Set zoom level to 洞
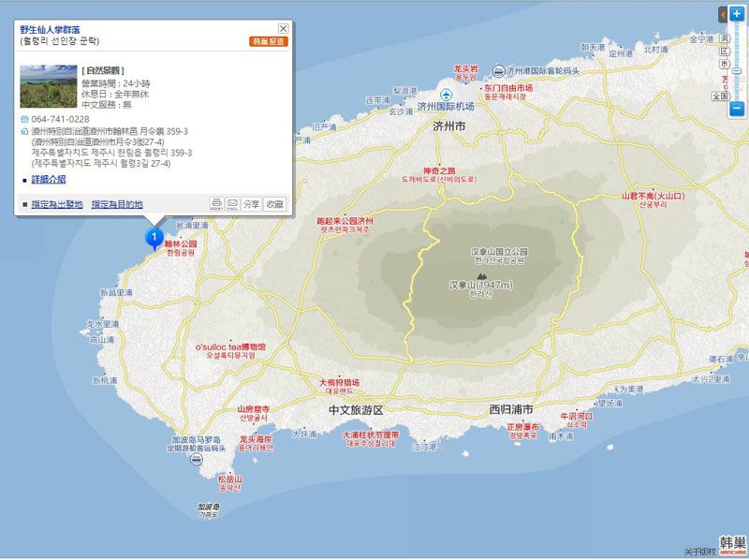 click(725, 38)
